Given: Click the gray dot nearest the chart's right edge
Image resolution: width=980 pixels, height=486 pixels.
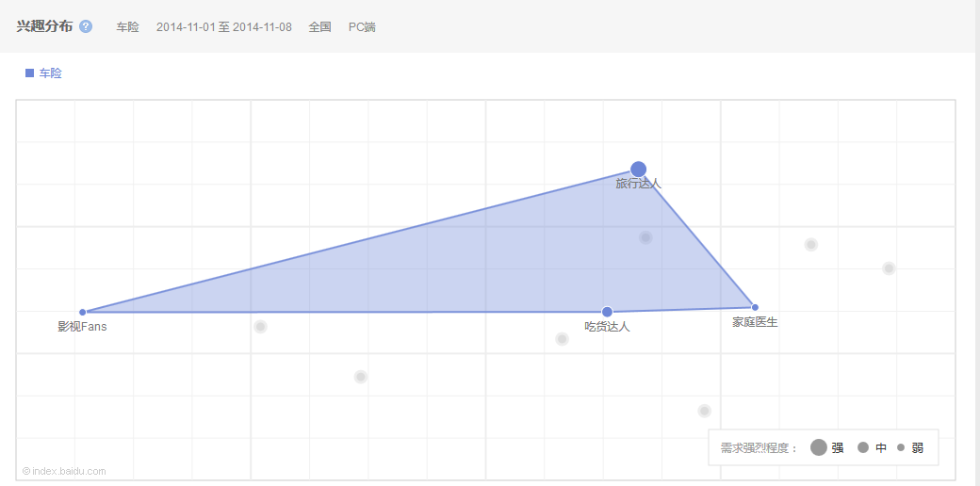Looking at the screenshot, I should [889, 268].
